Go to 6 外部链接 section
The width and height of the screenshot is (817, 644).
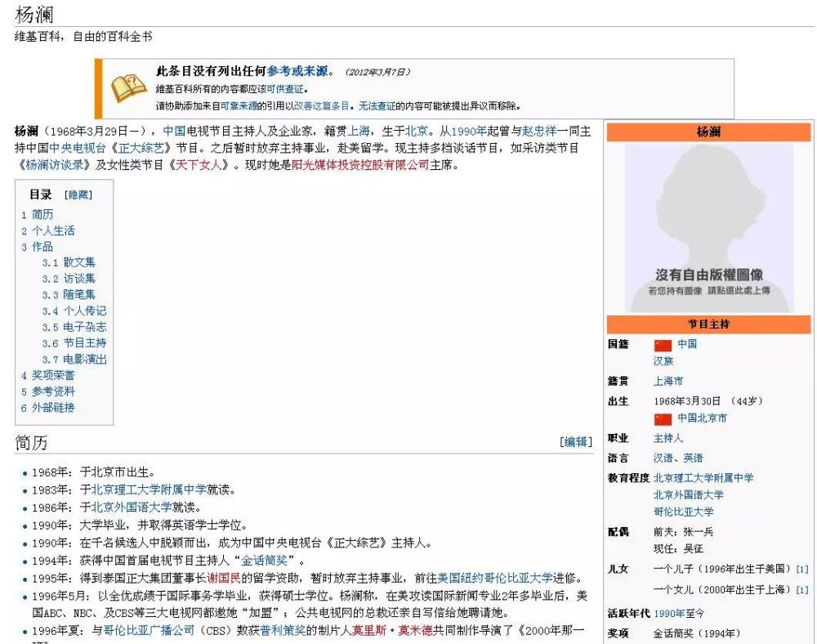click(x=48, y=408)
